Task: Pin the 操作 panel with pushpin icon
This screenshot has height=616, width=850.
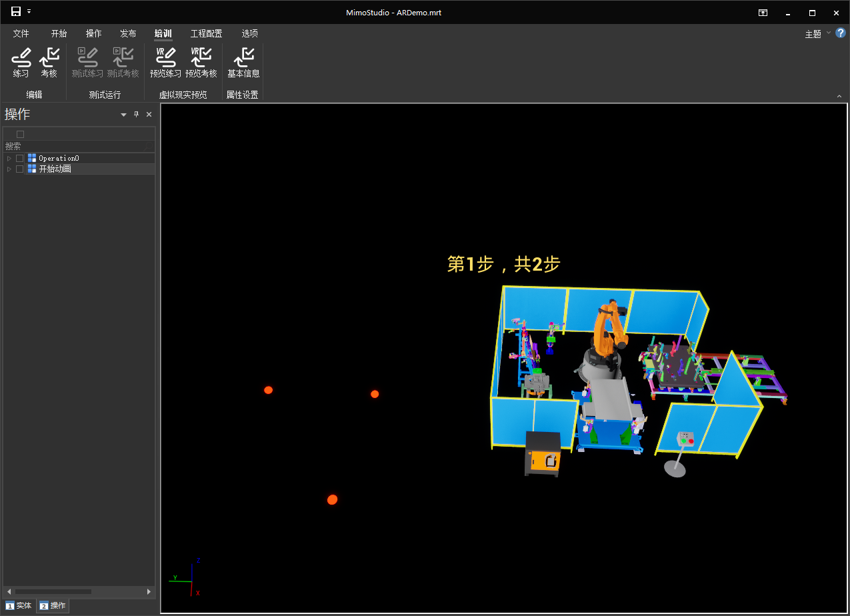Action: click(x=137, y=115)
